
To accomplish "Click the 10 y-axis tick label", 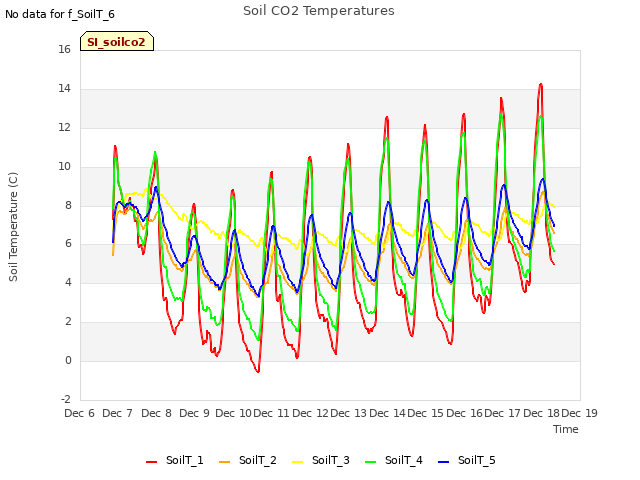I will [x=64, y=167].
